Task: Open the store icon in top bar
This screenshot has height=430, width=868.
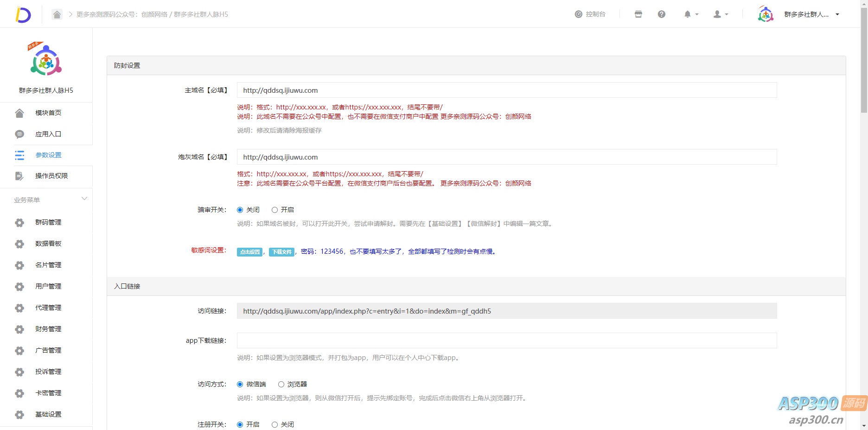Action: click(638, 14)
